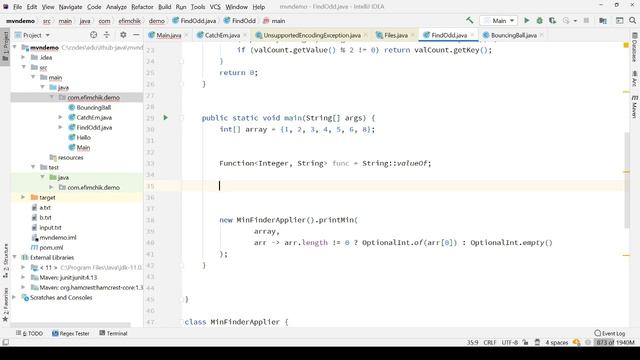
Task: Click the Search Everywhere magnifier icon
Action: pos(633,20)
